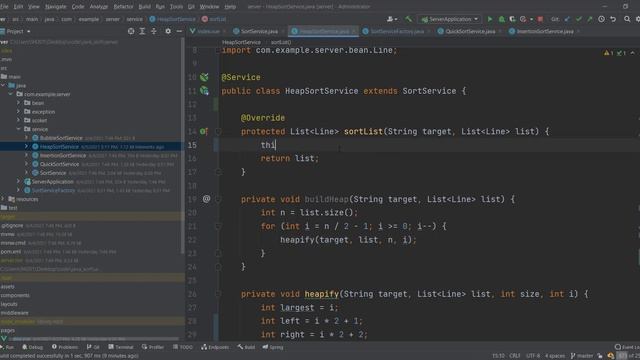Image resolution: width=640 pixels, height=360 pixels.
Task: Open the Navigate menu
Action: pos(56,7)
